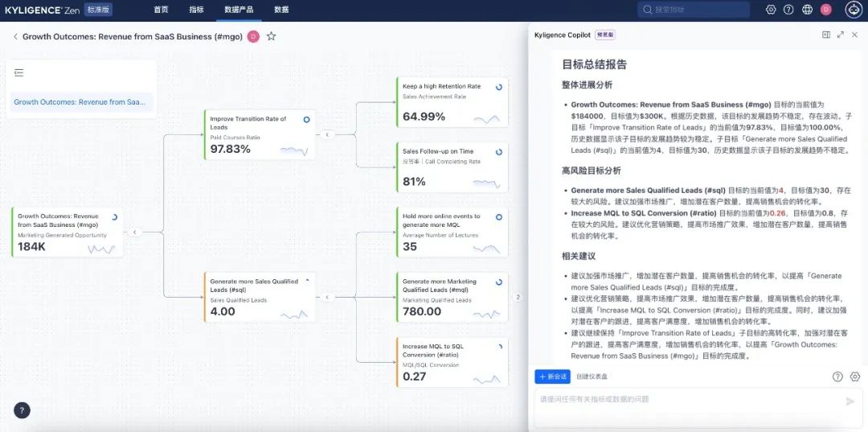Open Improve Transition Rate of Leads card
Image resolution: width=868 pixels, height=432 pixels.
260,134
